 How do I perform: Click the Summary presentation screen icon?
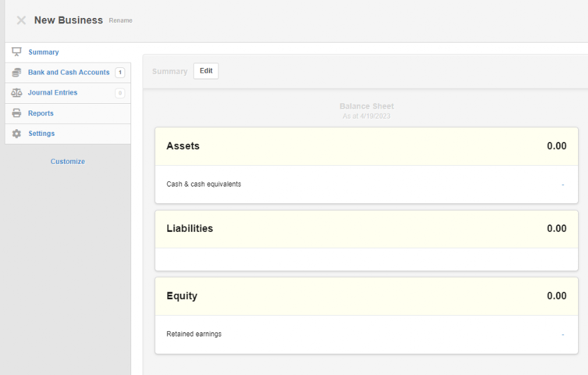(x=17, y=52)
